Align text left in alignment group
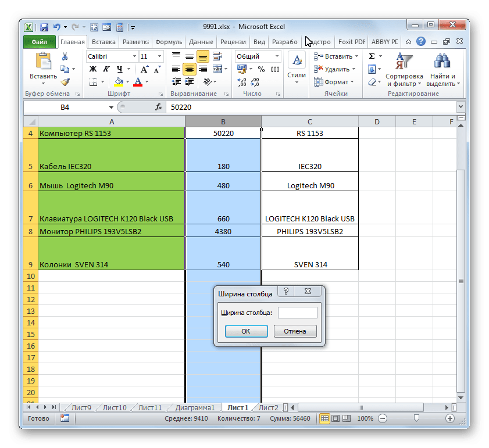Viewport: 489px width, 448px height. 176,69
